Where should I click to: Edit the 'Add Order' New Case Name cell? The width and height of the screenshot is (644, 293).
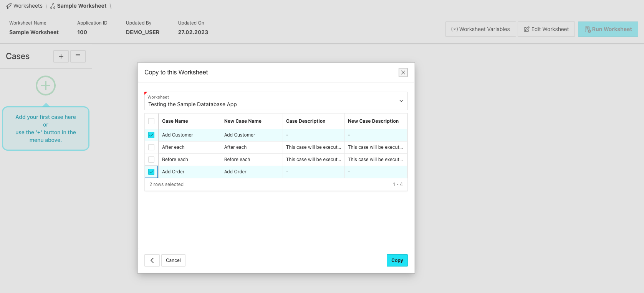point(252,172)
